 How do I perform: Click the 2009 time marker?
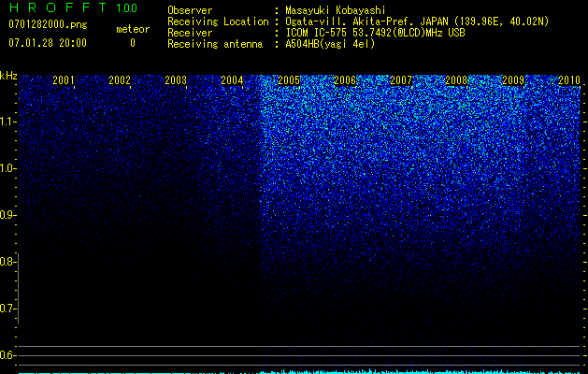(x=513, y=79)
